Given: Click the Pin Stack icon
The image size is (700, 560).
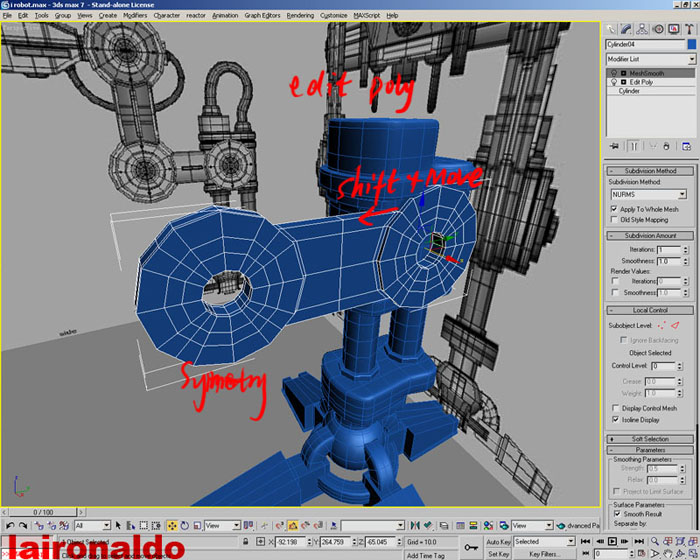Looking at the screenshot, I should 613,147.
